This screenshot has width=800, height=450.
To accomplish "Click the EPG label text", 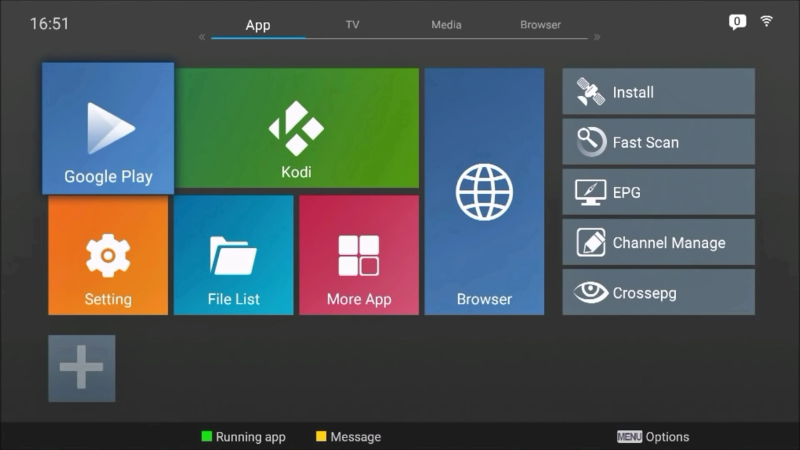I will pyautogui.click(x=627, y=192).
